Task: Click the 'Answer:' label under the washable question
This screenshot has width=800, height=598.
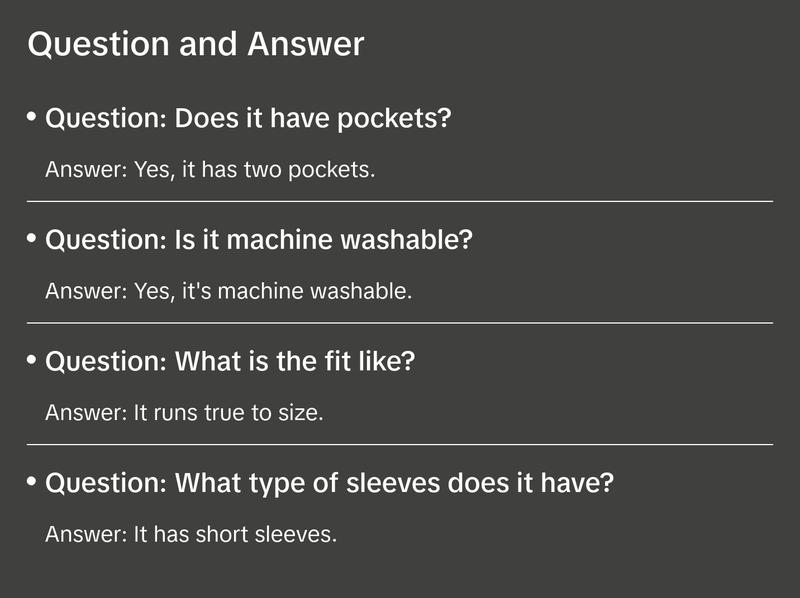Action: (86, 292)
